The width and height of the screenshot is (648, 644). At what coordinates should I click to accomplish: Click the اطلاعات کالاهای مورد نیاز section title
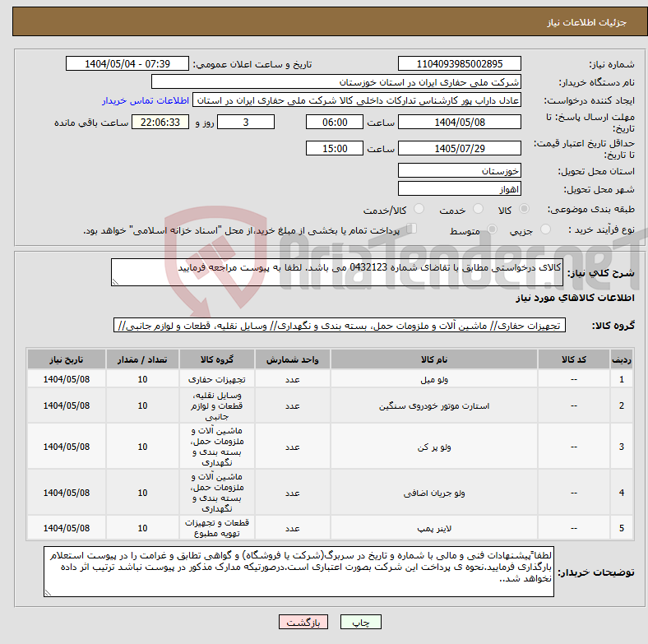coord(575,298)
